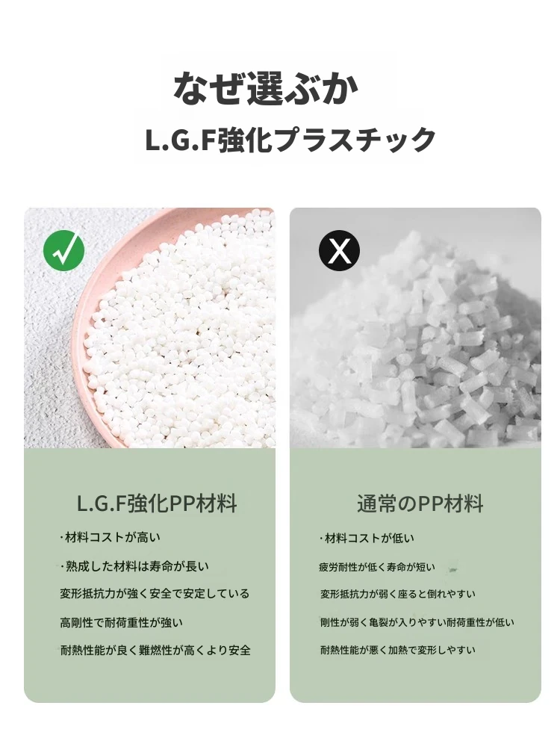Click the 通常のPP材料 card title

tap(420, 503)
